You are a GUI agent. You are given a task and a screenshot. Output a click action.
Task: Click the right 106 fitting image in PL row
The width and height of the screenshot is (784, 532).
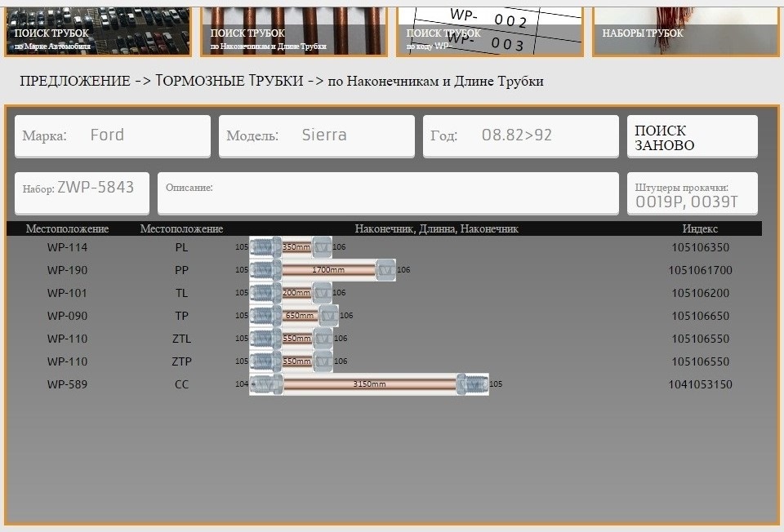coord(322,247)
